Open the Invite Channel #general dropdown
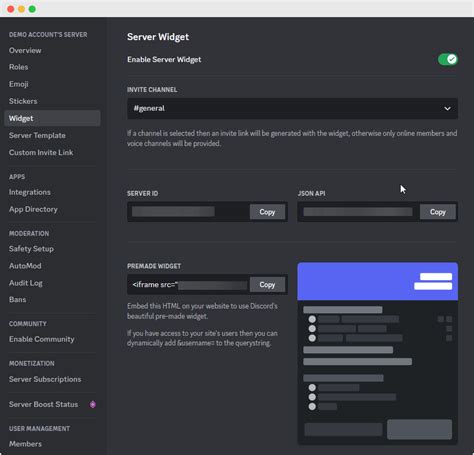The image size is (474, 455). pyautogui.click(x=292, y=108)
